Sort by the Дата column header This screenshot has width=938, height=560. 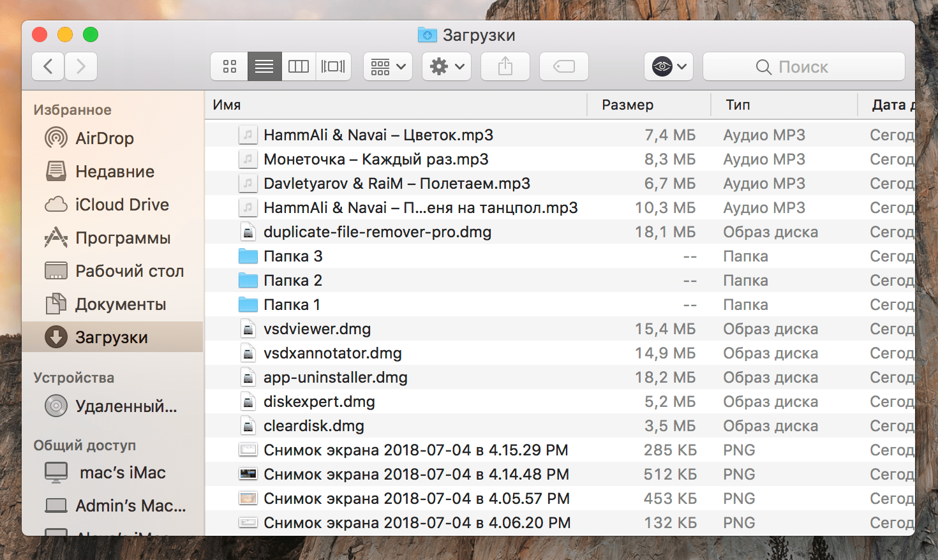(x=887, y=105)
